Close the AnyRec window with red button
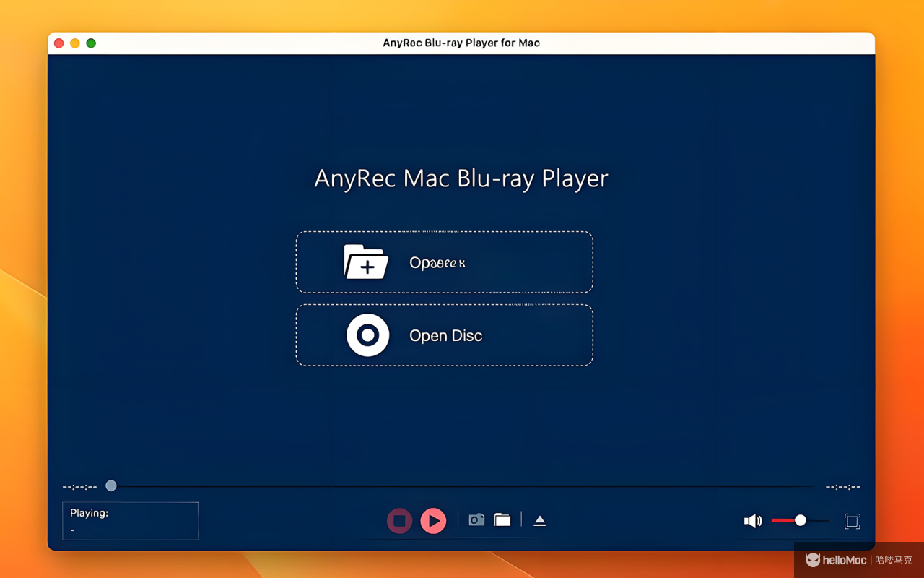The width and height of the screenshot is (924, 578). click(x=59, y=43)
